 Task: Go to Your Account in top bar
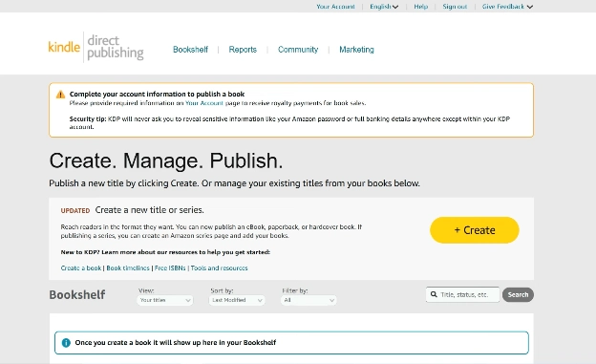point(335,7)
